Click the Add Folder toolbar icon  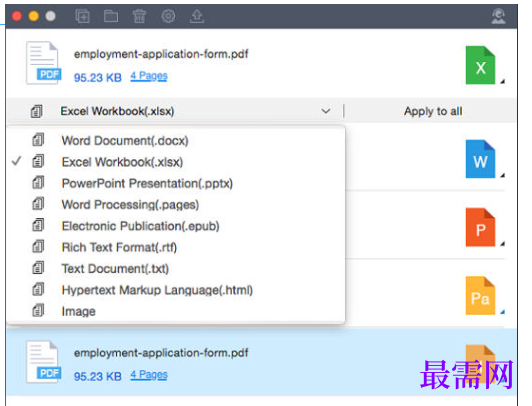(111, 16)
